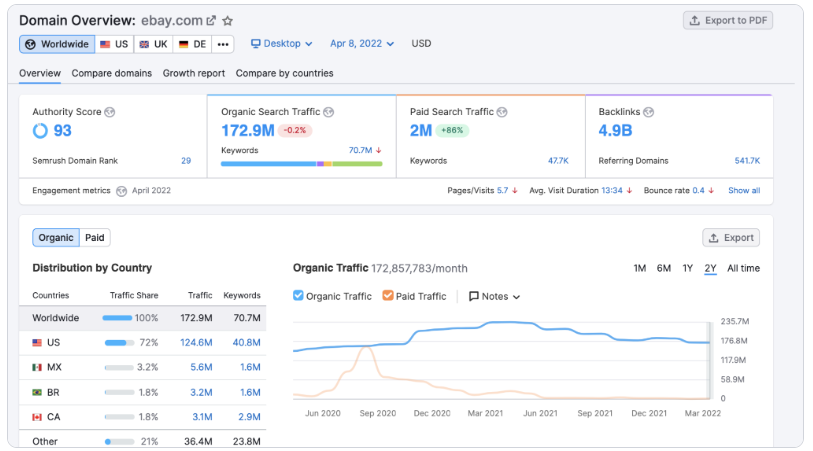Uncheck the Organic Traffic checkbox
Viewport: 813px width, 451px height.
click(x=298, y=295)
